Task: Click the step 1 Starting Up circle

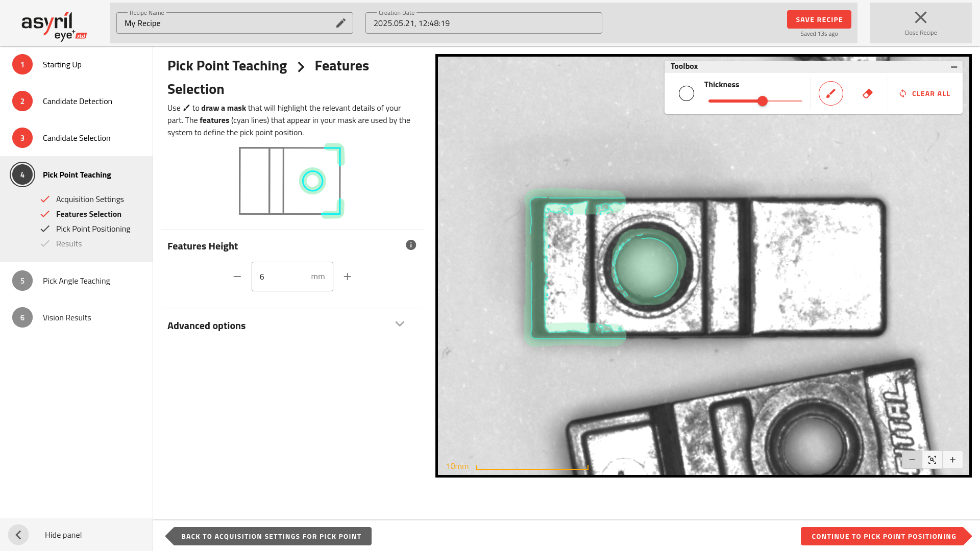Action: 22,64
